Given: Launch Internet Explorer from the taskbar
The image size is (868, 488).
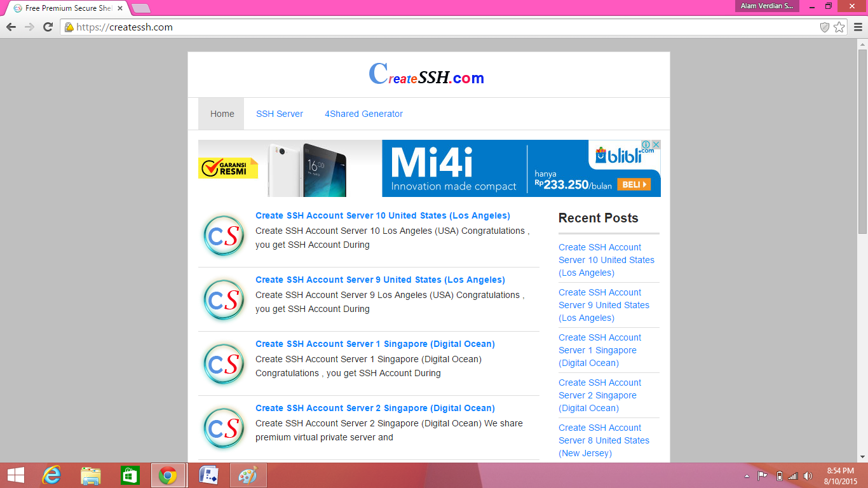Looking at the screenshot, I should [51, 475].
